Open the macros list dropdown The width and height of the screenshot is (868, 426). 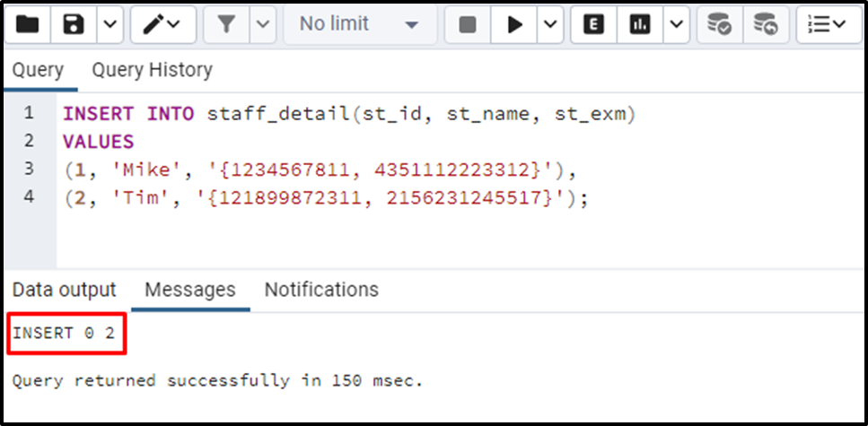pos(829,24)
